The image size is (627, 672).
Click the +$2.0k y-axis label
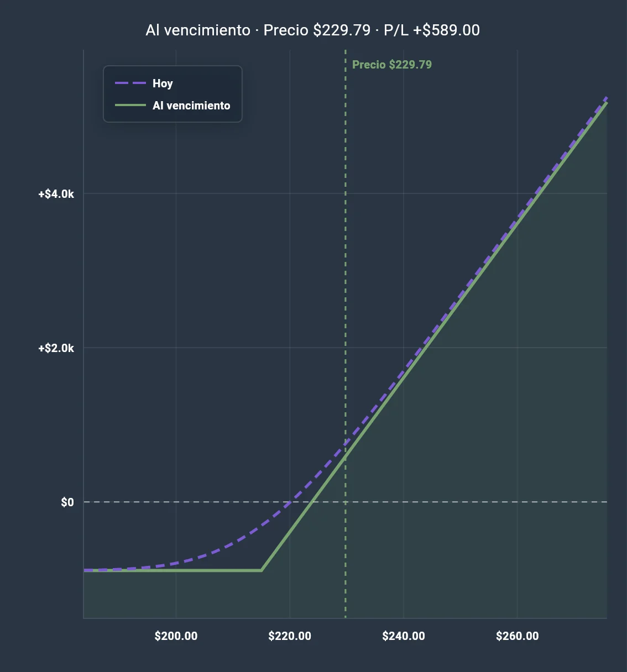(56, 348)
